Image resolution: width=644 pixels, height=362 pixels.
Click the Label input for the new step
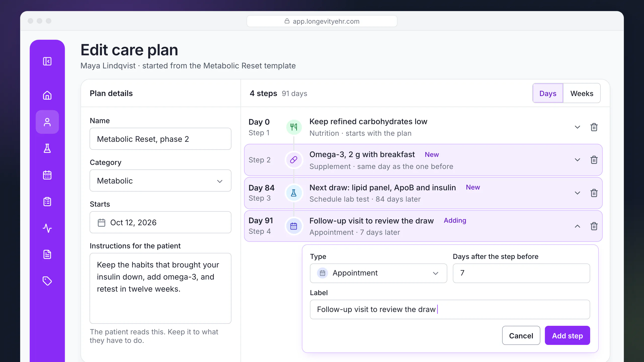[450, 309]
